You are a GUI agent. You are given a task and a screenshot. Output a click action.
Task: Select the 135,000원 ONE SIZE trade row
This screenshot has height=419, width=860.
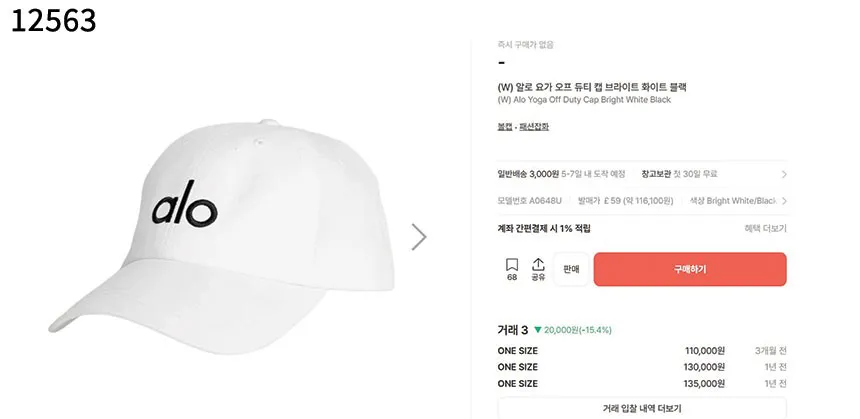641,384
